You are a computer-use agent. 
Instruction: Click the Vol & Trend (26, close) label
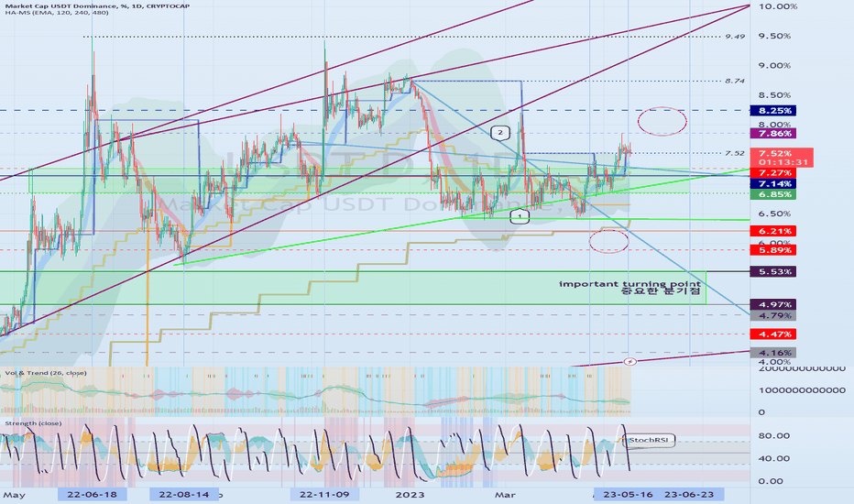coord(45,373)
